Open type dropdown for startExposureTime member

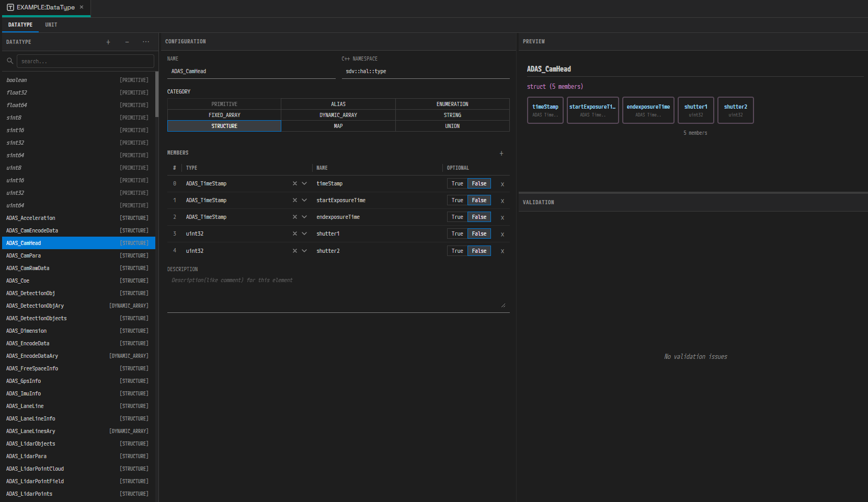click(x=304, y=200)
